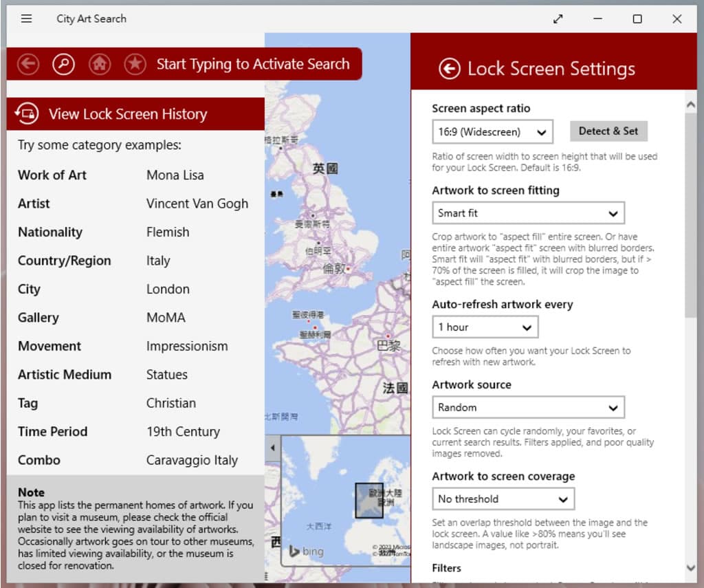The image size is (704, 588).
Task: Select the Caravaggio Italy combo example
Action: click(192, 460)
